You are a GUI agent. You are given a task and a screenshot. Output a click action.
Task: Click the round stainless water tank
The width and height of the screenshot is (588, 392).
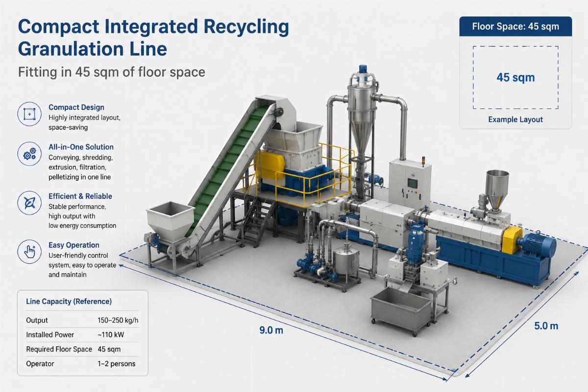coord(346,262)
